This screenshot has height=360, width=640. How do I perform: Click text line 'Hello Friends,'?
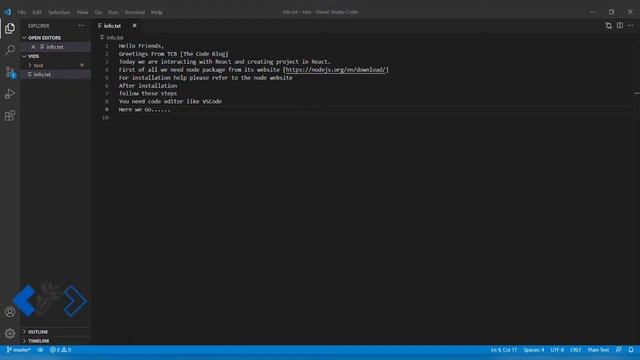pyautogui.click(x=141, y=46)
